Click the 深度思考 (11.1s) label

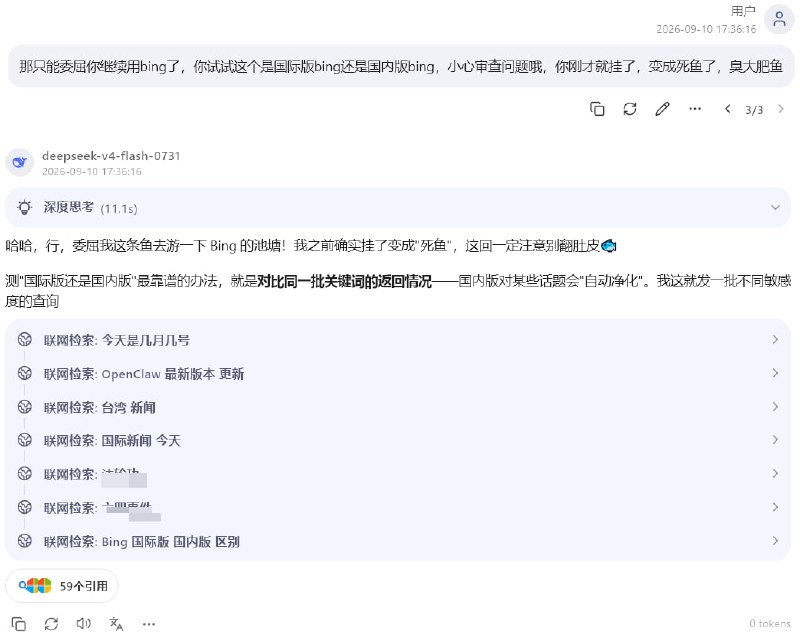coord(90,208)
